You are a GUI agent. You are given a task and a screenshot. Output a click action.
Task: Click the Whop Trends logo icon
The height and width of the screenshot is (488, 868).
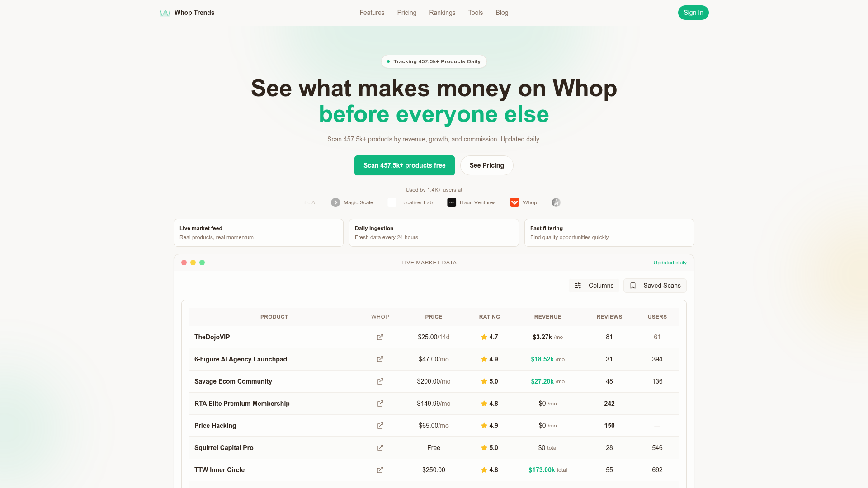pos(165,13)
